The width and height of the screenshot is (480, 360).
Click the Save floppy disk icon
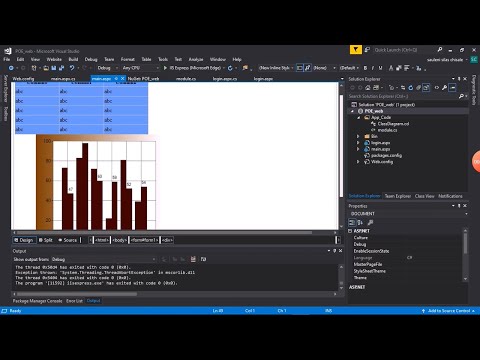[x=54, y=68]
